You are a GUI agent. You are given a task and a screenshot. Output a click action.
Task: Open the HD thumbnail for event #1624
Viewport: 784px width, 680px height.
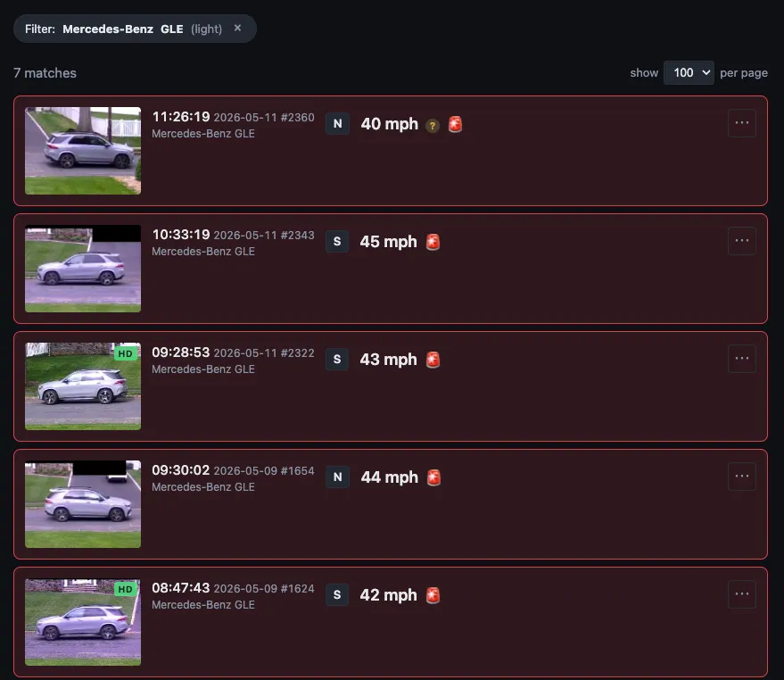[83, 622]
